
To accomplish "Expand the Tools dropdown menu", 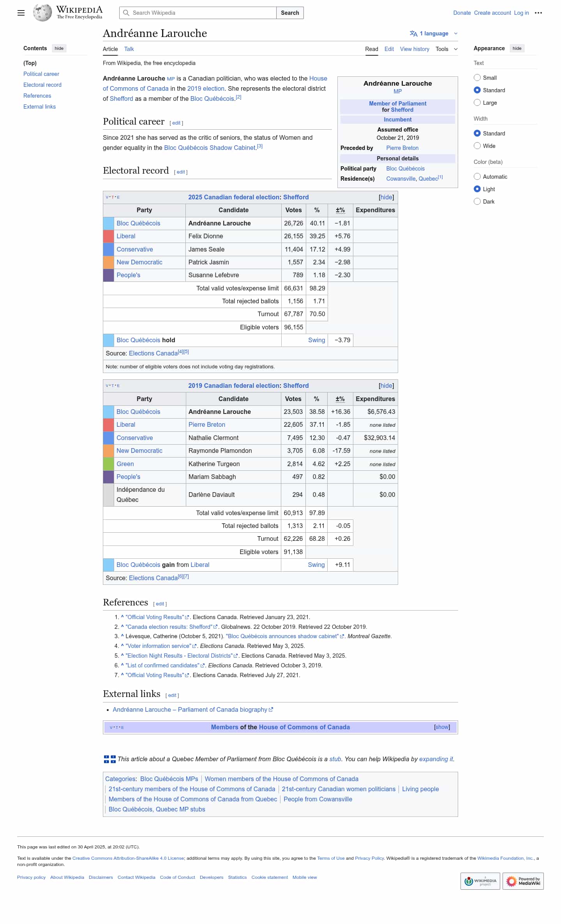I will click(446, 49).
